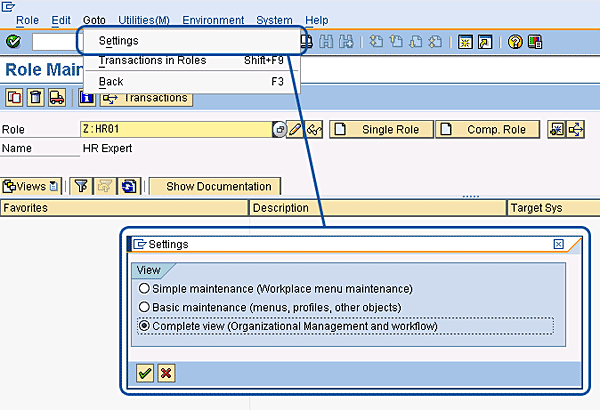Click the Favorites column header
The height and width of the screenshot is (410, 600).
(x=124, y=208)
